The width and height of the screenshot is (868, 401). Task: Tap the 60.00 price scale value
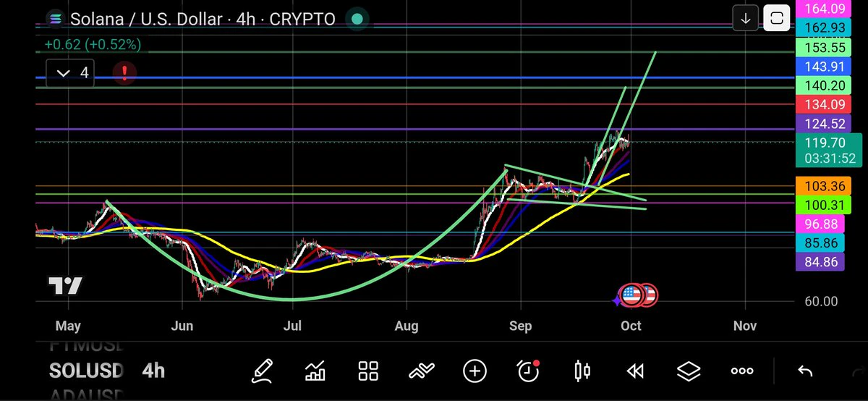tap(822, 301)
